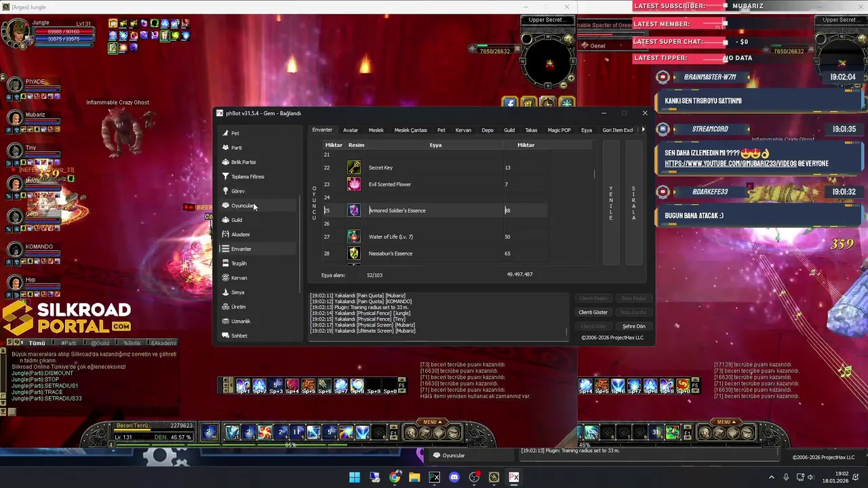The width and height of the screenshot is (868, 488).
Task: Click the phBot log scrollbar
Action: tap(567, 331)
